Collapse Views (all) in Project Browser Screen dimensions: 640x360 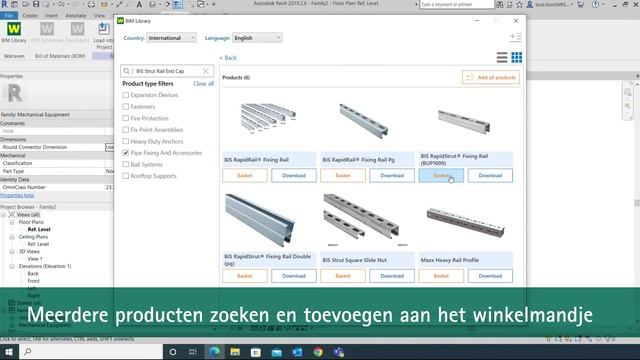4,215
